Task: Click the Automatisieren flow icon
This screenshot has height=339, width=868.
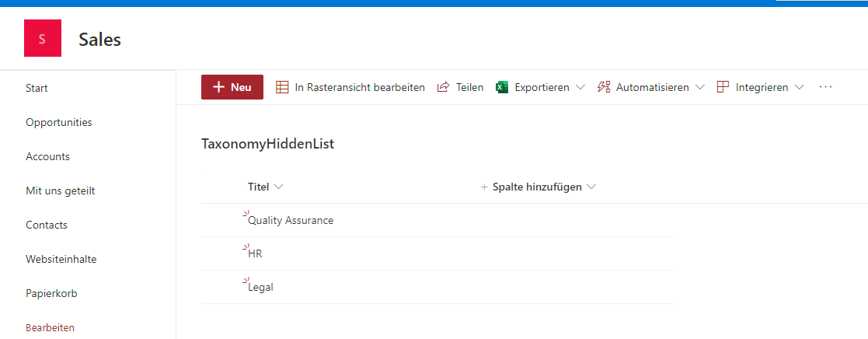Action: pos(604,87)
